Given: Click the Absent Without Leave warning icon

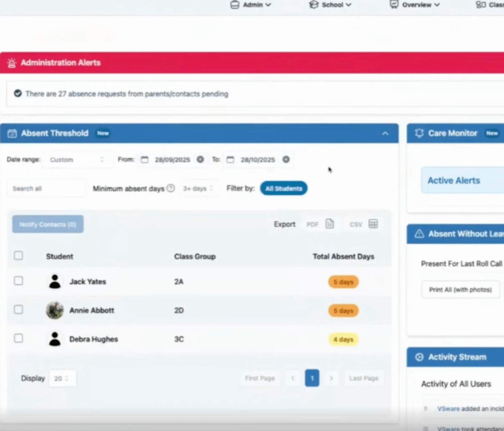Looking at the screenshot, I should point(419,234).
